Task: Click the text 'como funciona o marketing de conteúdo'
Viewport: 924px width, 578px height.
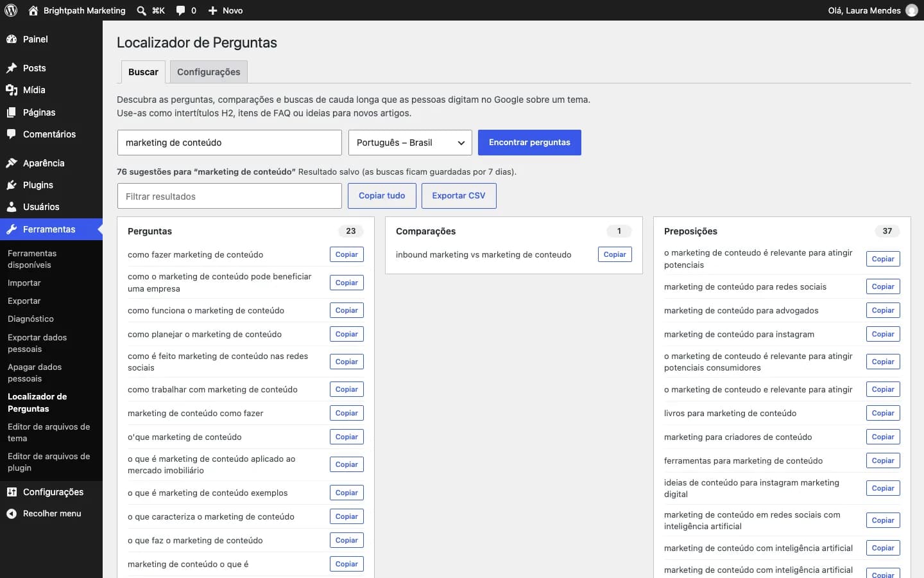Action: tap(206, 311)
